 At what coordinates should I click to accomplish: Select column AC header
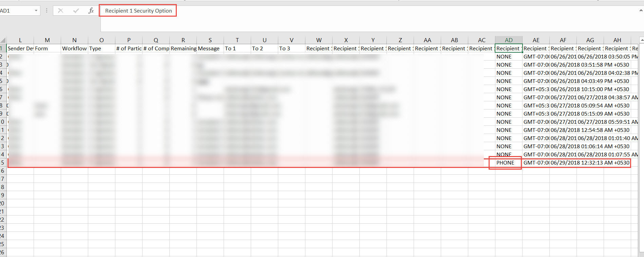coord(481,40)
